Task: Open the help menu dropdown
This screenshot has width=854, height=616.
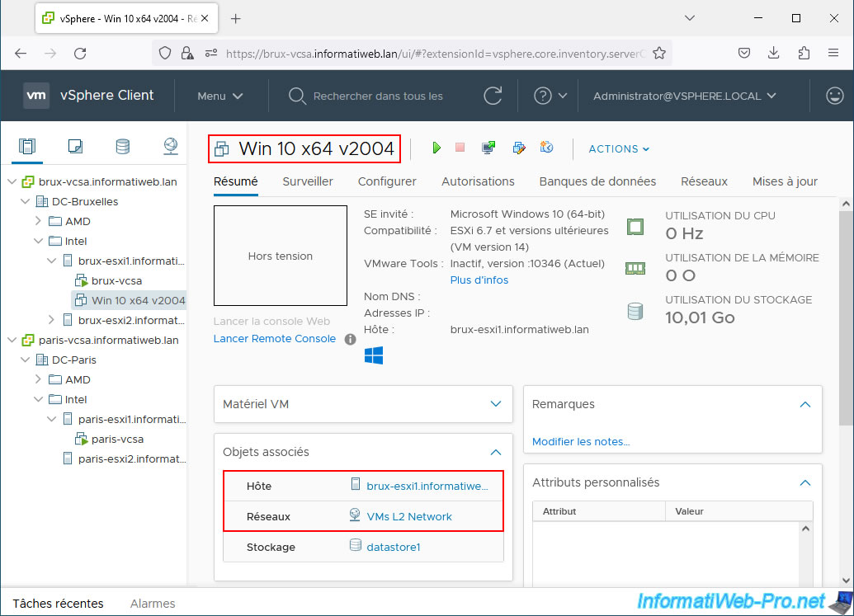Action: pyautogui.click(x=550, y=96)
